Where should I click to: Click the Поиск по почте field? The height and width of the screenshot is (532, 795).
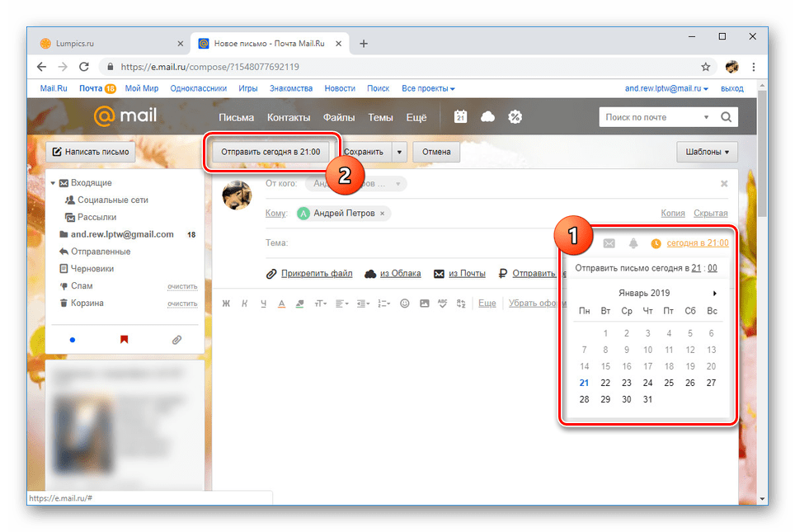point(652,117)
